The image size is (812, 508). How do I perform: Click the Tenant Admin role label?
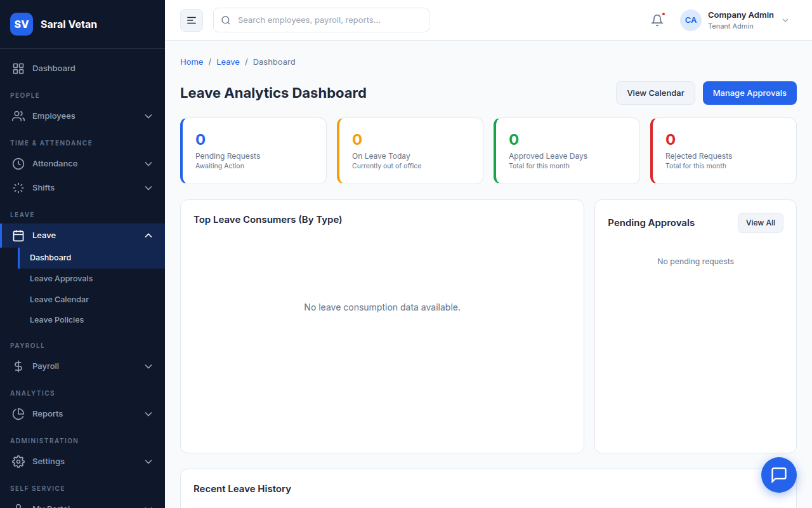point(731,27)
